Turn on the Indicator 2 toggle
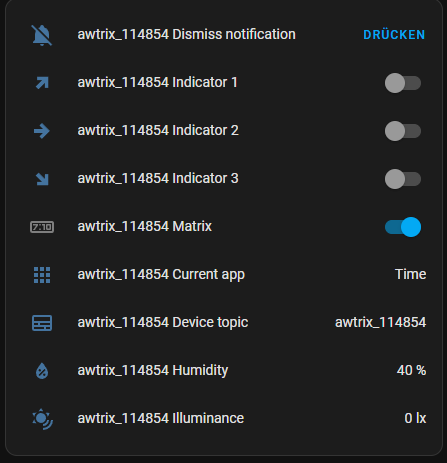 [403, 131]
